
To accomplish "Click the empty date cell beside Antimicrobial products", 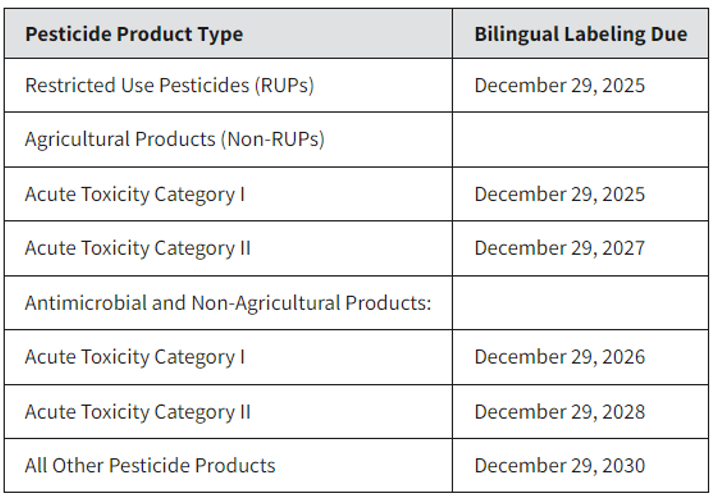I will pos(580,303).
